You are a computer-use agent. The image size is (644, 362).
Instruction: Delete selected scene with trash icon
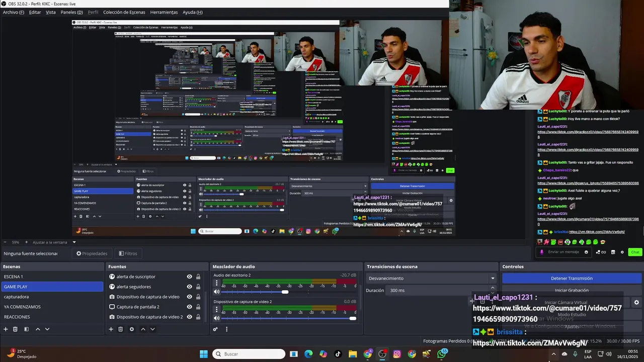tap(15, 329)
